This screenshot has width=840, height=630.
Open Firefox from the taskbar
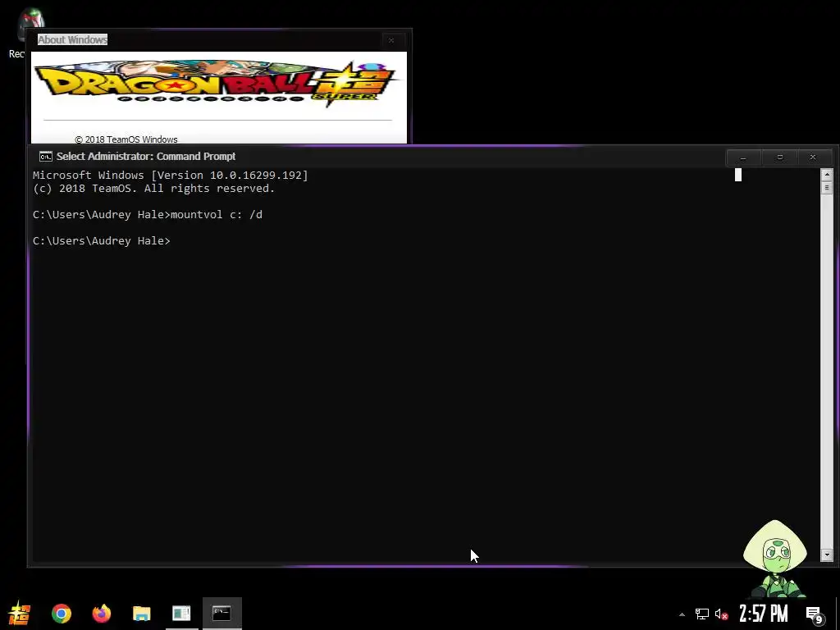click(101, 614)
